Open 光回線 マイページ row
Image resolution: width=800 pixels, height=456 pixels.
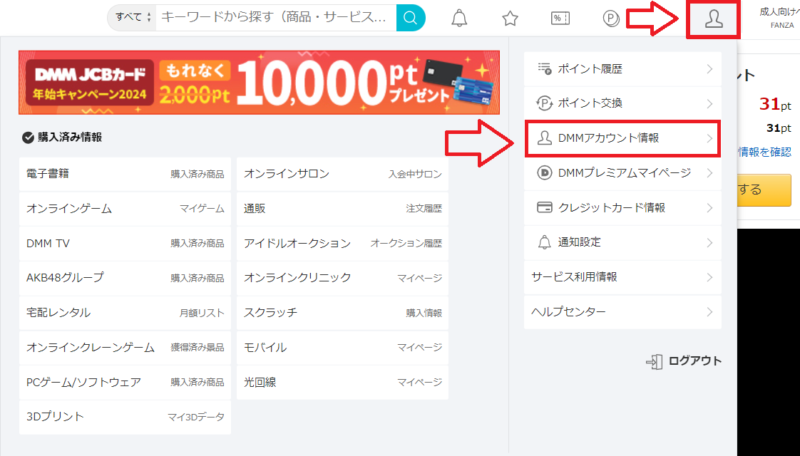(342, 382)
